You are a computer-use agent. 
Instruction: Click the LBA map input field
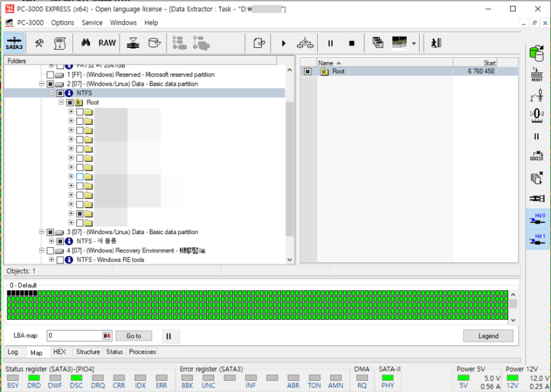75,336
